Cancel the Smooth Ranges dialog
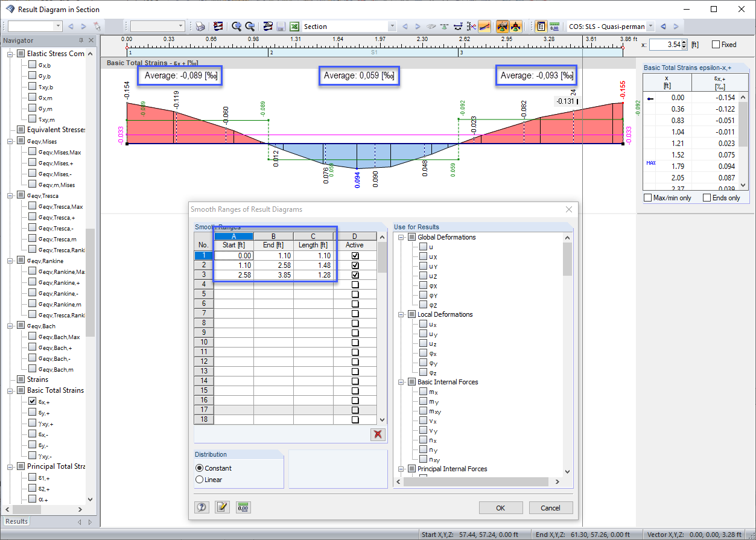756x540 pixels. [x=550, y=507]
